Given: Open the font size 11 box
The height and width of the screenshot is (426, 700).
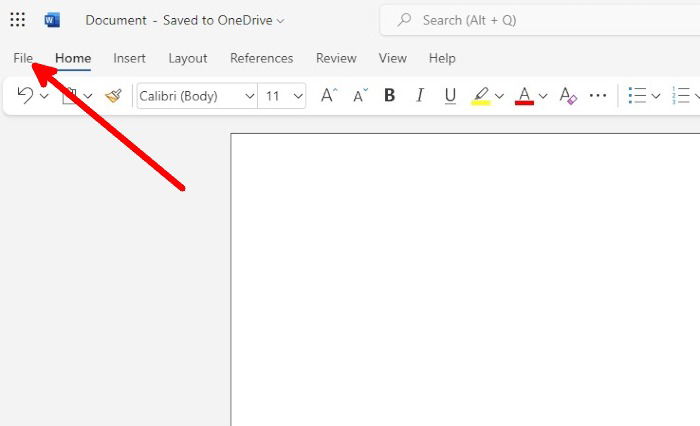Looking at the screenshot, I should [x=282, y=96].
